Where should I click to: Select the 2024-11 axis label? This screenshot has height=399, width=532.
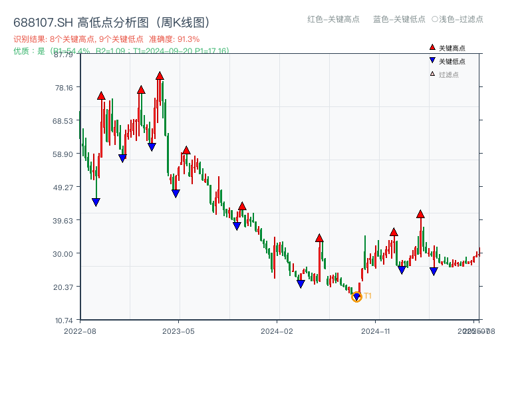point(376,330)
